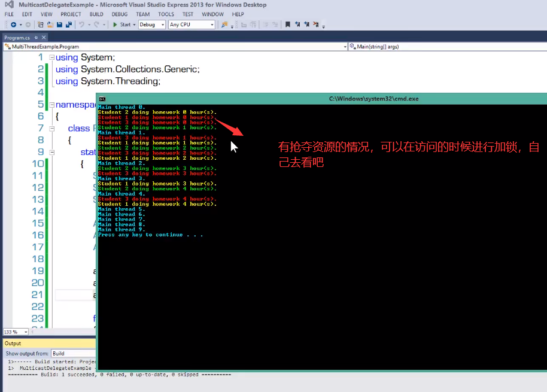Viewport: 547px width, 392px height.
Task: Open the text editor toolbar overflow options arrow
Action: click(x=324, y=26)
